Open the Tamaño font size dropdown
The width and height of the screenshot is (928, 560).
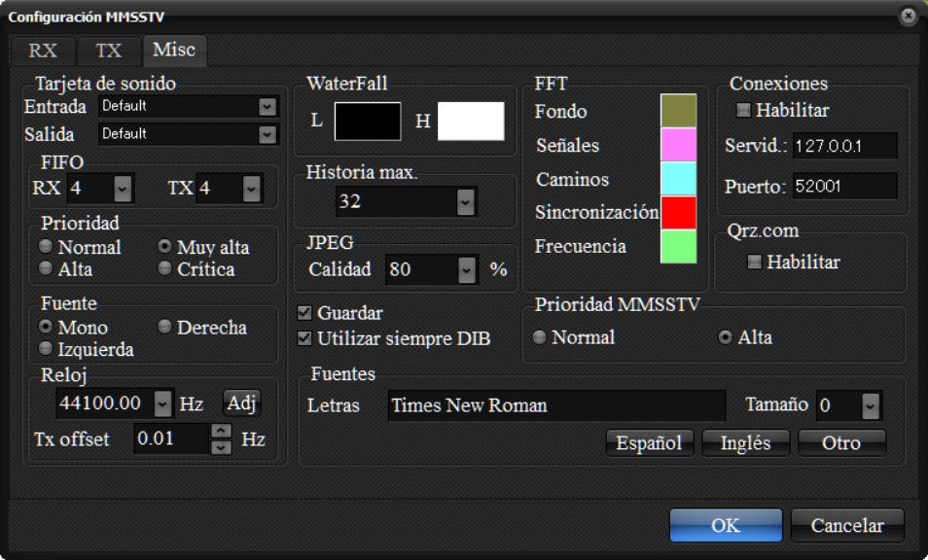coord(870,405)
